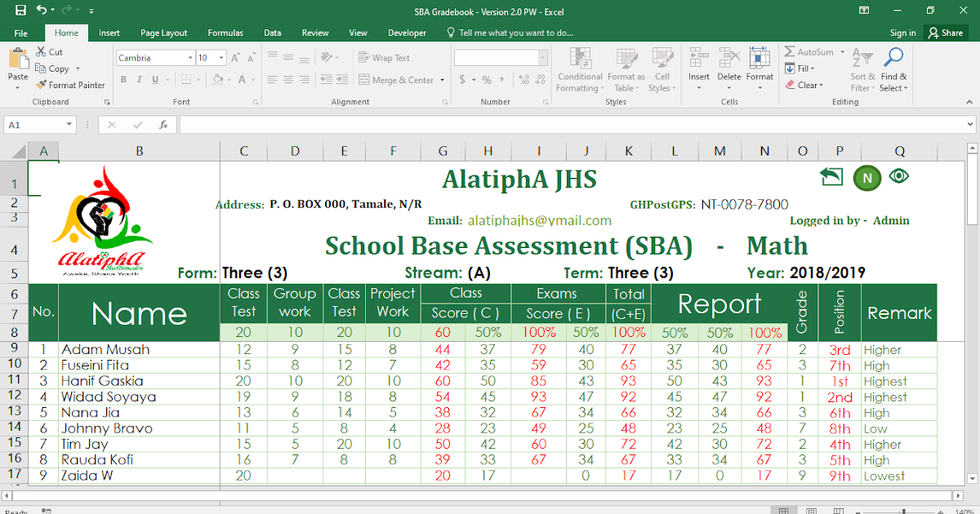Open the Formulas ribbon tab
980x514 pixels.
[x=225, y=33]
